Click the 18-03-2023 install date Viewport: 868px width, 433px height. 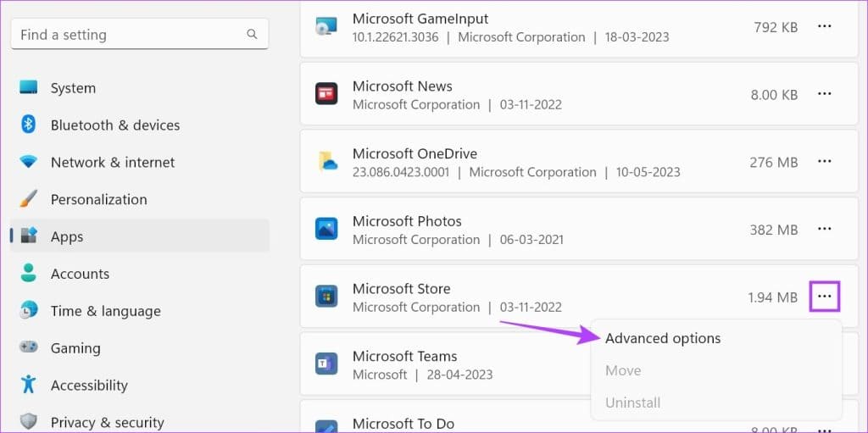(x=637, y=37)
